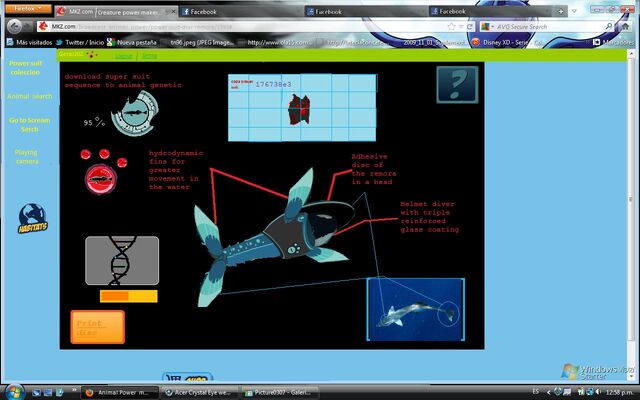Screen dimensions: 640x400
Task: Select the remora power suit creature
Action: (273, 239)
